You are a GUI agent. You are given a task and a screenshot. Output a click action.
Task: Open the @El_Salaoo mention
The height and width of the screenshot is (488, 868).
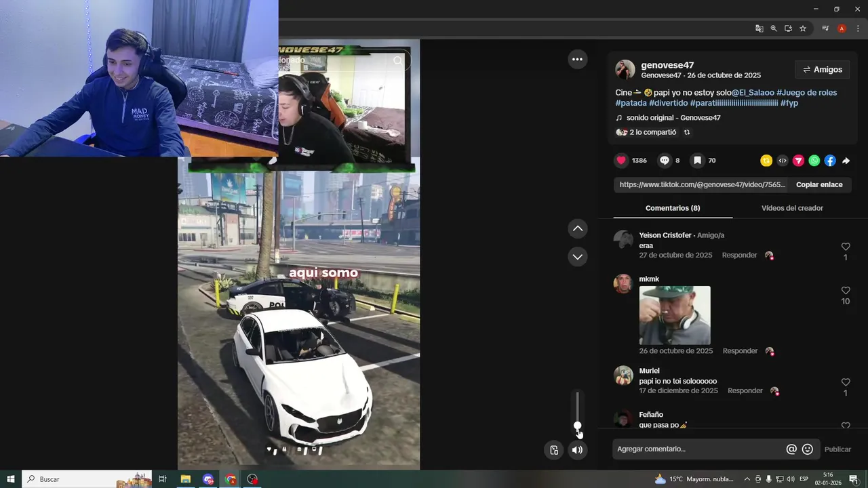click(753, 92)
